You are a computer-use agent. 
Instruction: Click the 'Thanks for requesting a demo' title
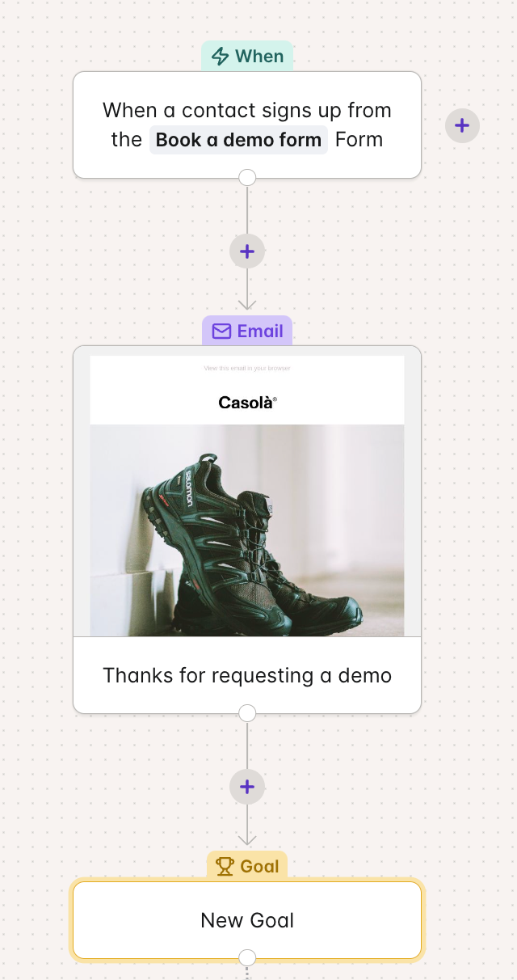point(247,675)
